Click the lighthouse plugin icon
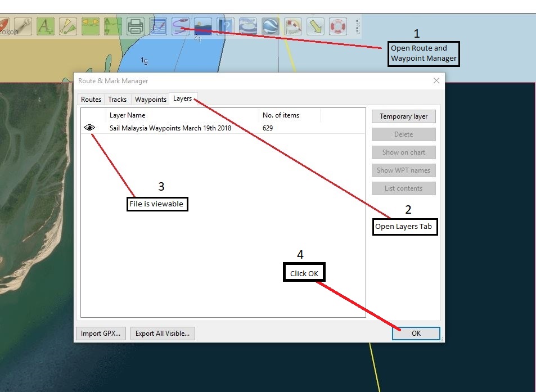The height and width of the screenshot is (392, 536). tap(293, 26)
